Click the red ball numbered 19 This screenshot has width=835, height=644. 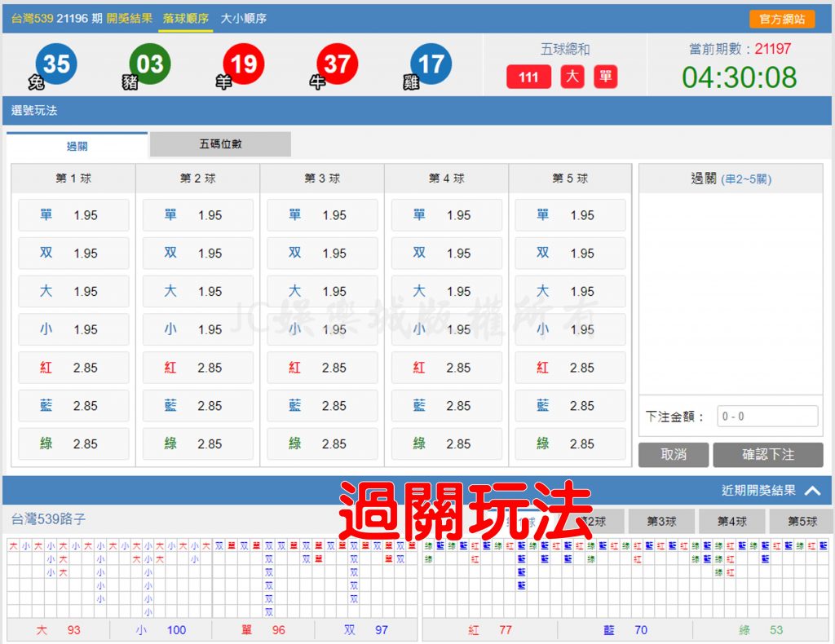coord(243,64)
